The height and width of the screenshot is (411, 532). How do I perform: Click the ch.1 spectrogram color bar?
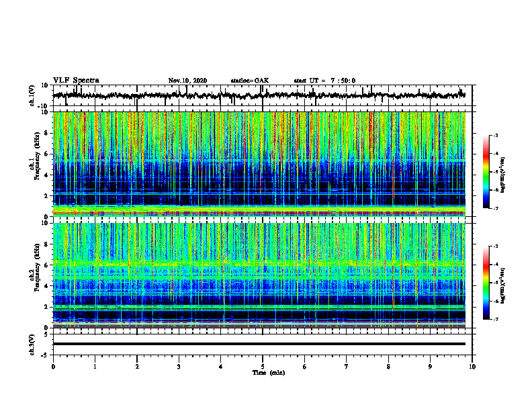point(486,172)
